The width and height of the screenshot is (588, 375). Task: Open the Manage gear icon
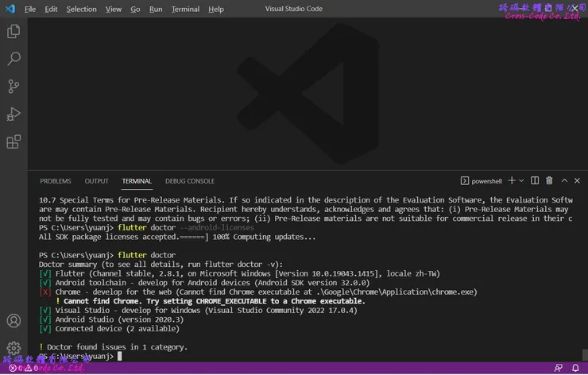click(14, 348)
